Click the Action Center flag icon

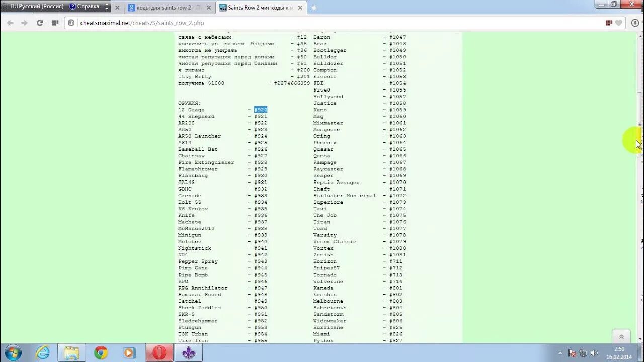click(573, 353)
